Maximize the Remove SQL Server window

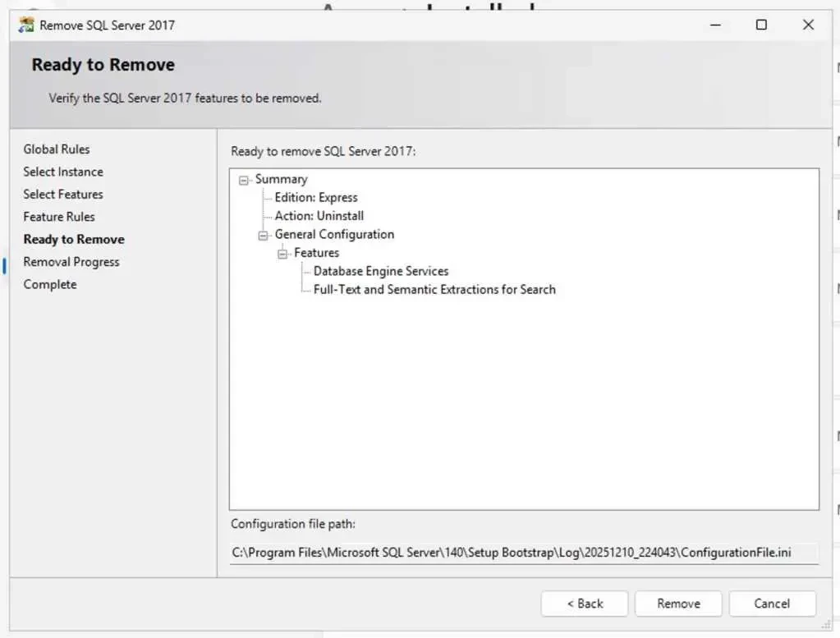761,25
